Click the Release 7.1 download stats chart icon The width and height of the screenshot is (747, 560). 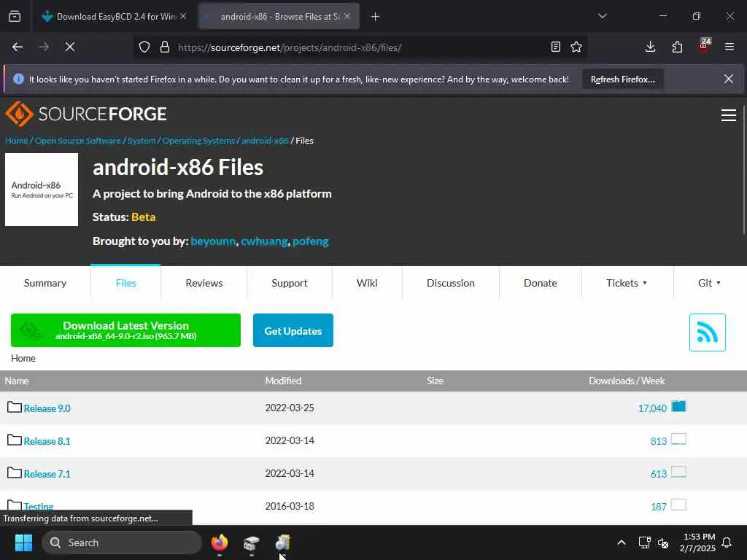678,472
